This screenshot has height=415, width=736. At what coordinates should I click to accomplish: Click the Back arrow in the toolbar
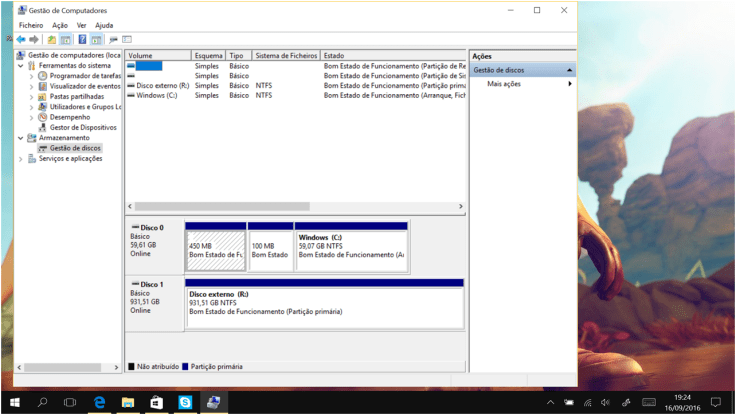pyautogui.click(x=21, y=39)
